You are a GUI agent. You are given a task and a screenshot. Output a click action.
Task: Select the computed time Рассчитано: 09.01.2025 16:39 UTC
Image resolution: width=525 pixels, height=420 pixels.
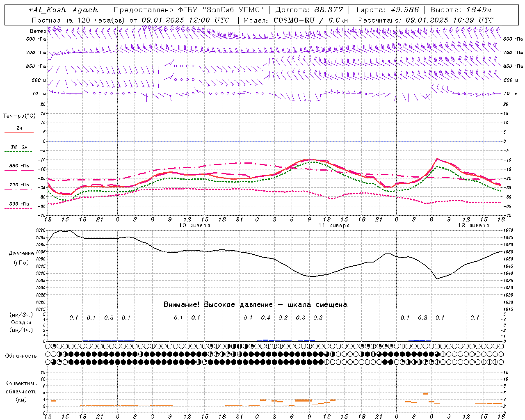426,20
